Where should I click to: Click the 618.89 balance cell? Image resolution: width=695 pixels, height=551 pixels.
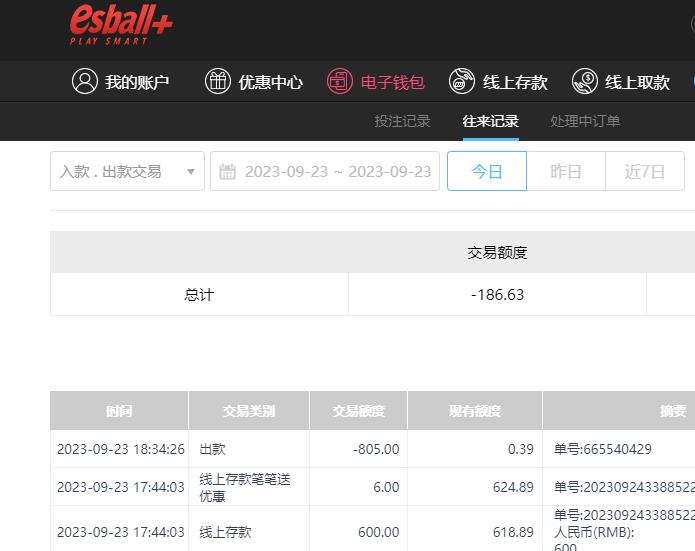[x=475, y=531]
